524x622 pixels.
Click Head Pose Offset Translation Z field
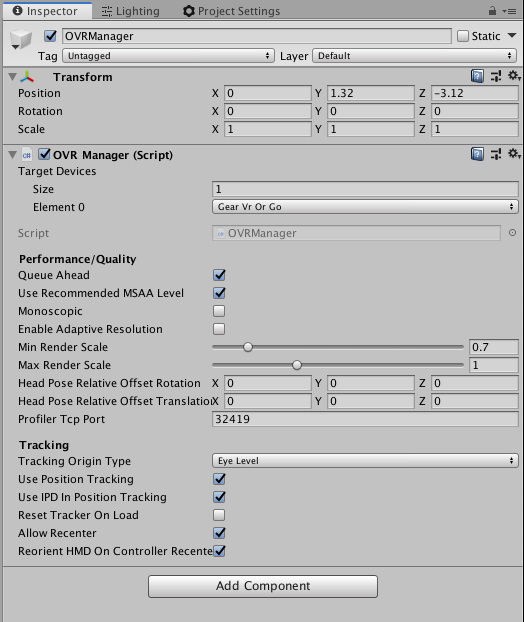475,401
